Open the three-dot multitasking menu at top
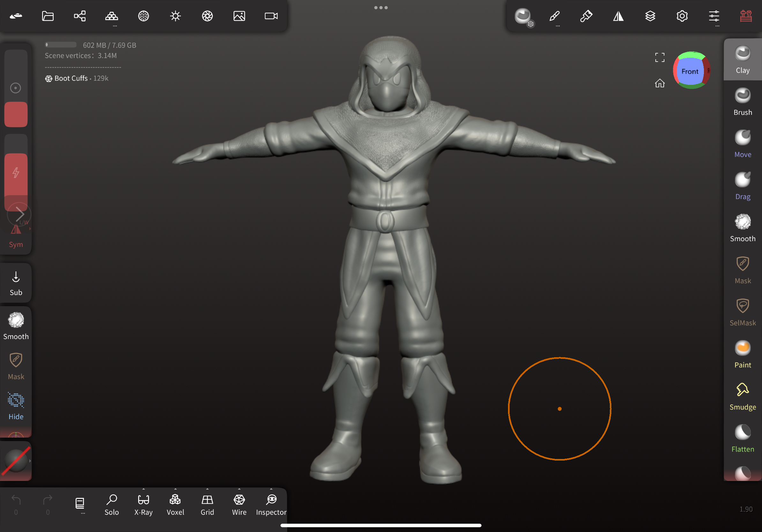 (381, 7)
